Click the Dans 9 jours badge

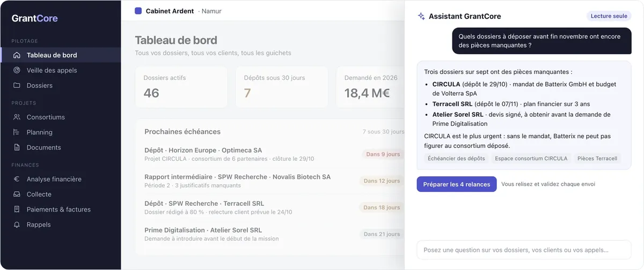tap(383, 154)
